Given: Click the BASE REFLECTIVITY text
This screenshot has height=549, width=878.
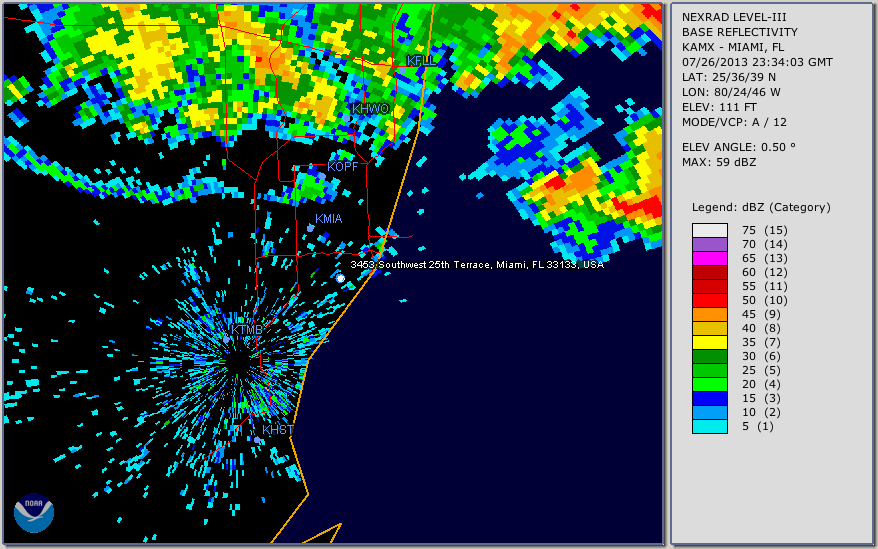Looking at the screenshot, I should point(740,32).
